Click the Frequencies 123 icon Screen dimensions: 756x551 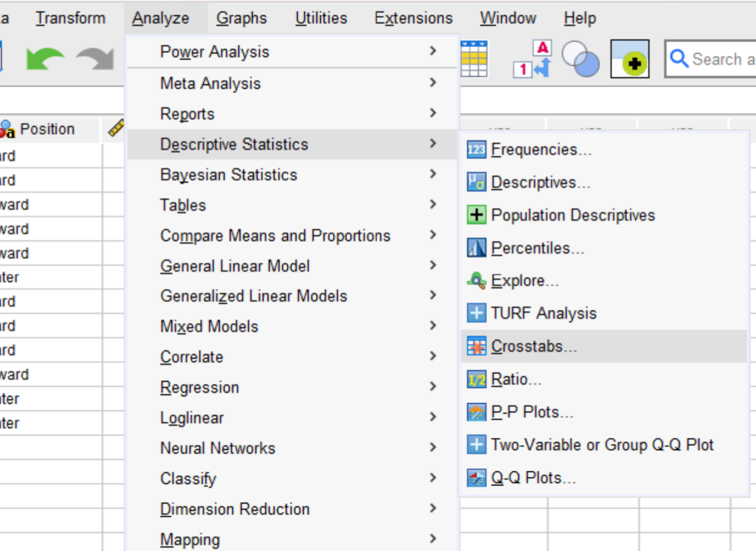pyautogui.click(x=476, y=150)
